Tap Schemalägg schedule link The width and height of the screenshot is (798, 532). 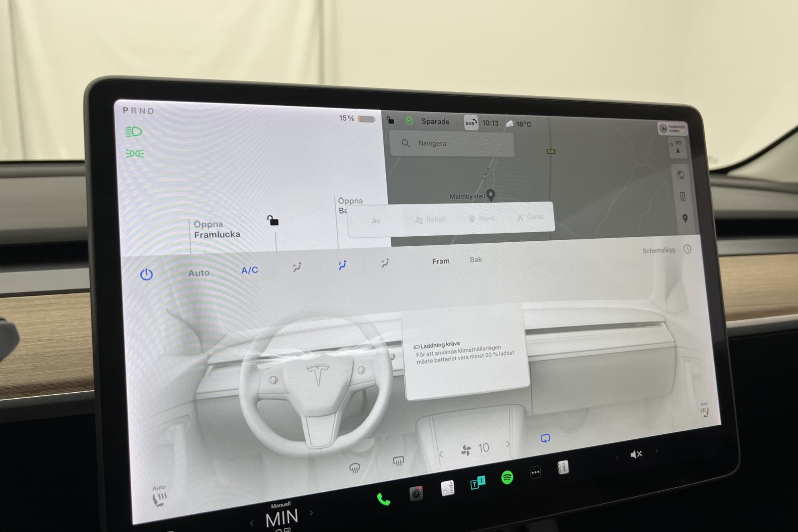click(659, 250)
